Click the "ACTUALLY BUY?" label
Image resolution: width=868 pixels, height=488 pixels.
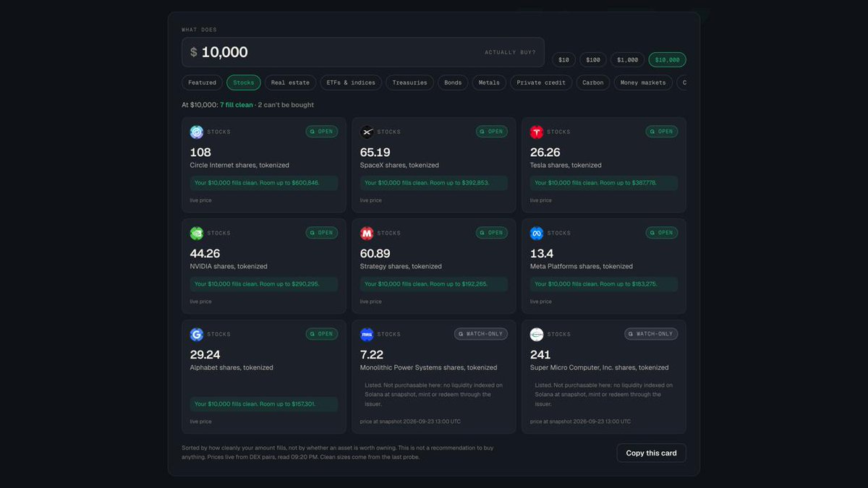tap(510, 53)
